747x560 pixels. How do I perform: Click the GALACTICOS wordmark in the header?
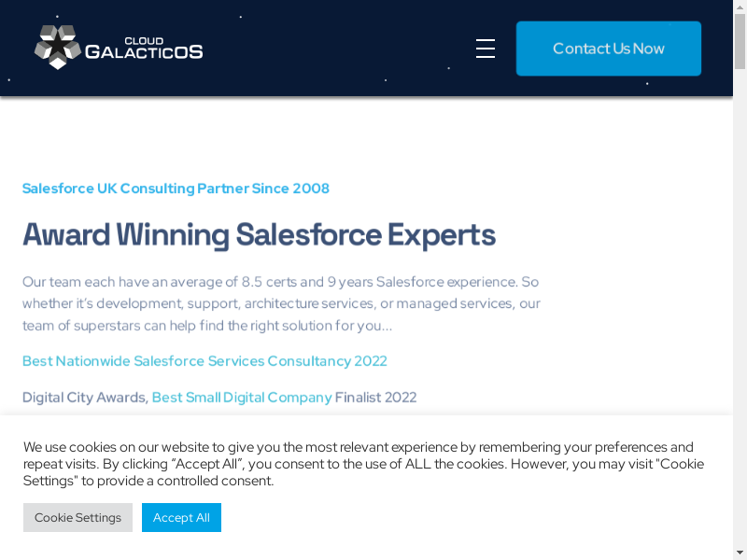(x=144, y=53)
